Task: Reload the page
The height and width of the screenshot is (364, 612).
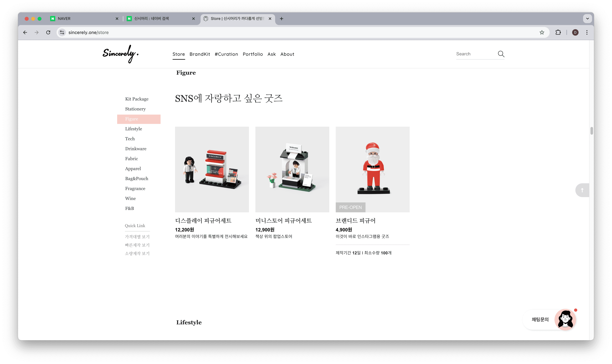Action: [x=48, y=32]
